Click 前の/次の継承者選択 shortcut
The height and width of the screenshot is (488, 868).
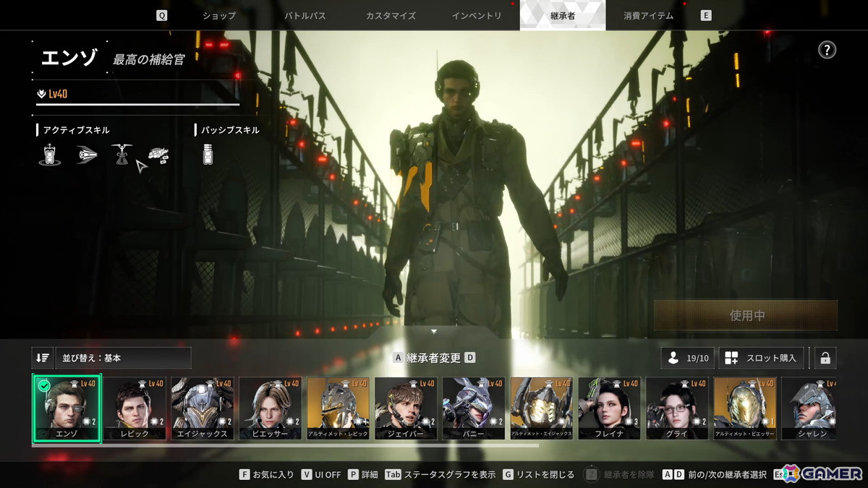pyautogui.click(x=715, y=474)
